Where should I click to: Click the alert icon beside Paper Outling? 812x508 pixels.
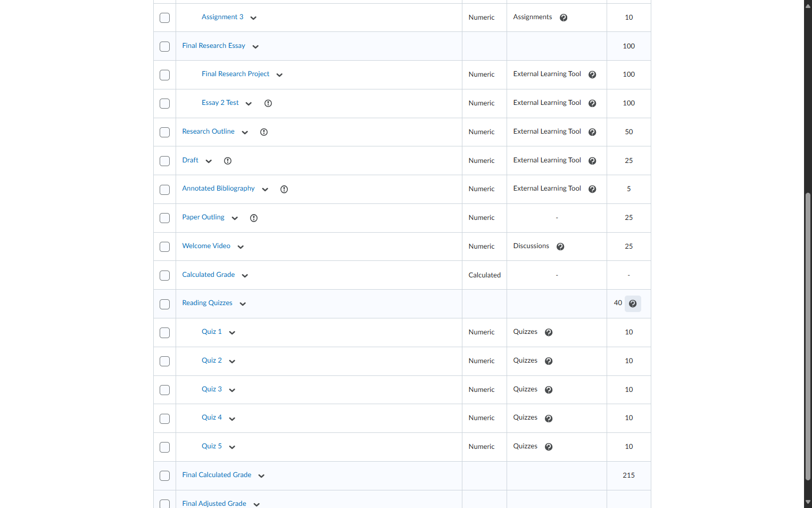click(x=254, y=218)
